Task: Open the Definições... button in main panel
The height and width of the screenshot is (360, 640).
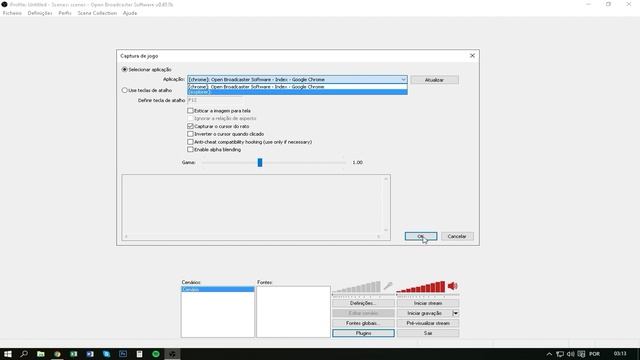Action: pyautogui.click(x=363, y=303)
